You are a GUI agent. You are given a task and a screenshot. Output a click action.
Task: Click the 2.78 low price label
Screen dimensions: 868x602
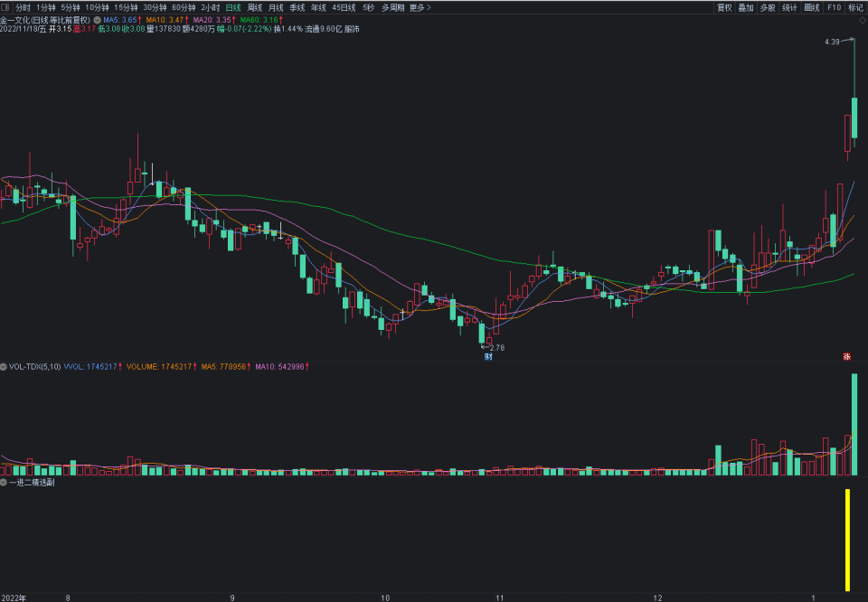point(497,348)
